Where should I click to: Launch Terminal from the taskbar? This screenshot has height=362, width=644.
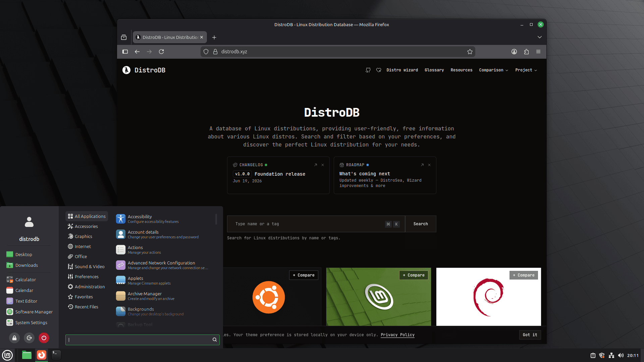coord(56,355)
